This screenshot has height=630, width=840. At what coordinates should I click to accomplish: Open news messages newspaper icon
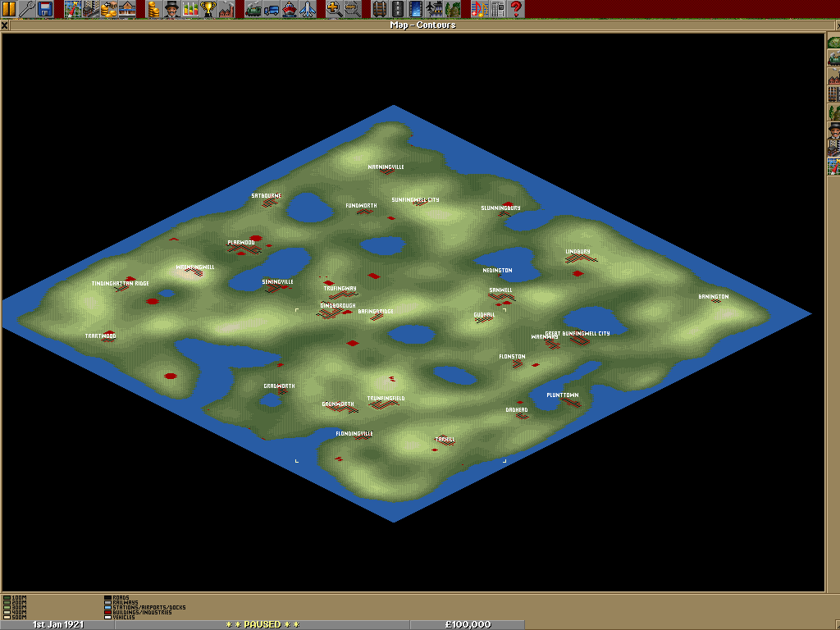click(498, 9)
